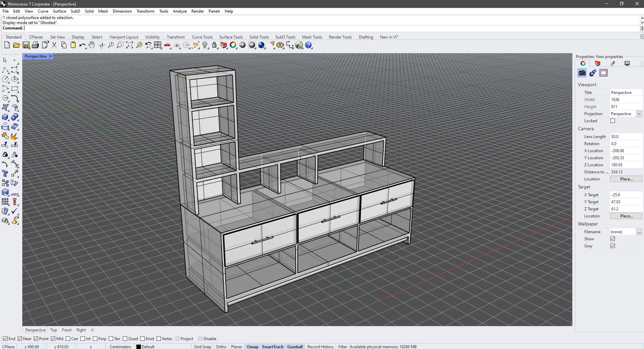This screenshot has height=349, width=644.
Task: Select the Rectangle tool in left sidebar
Action: [x=15, y=89]
